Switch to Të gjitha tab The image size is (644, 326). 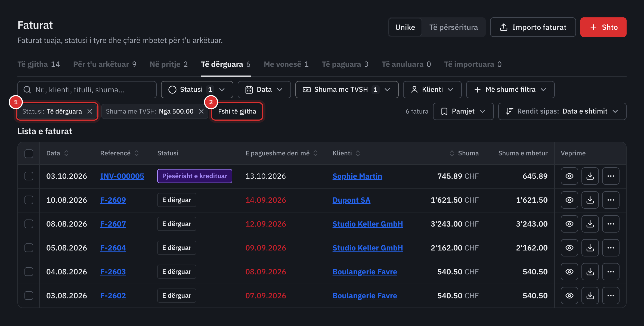click(x=39, y=64)
